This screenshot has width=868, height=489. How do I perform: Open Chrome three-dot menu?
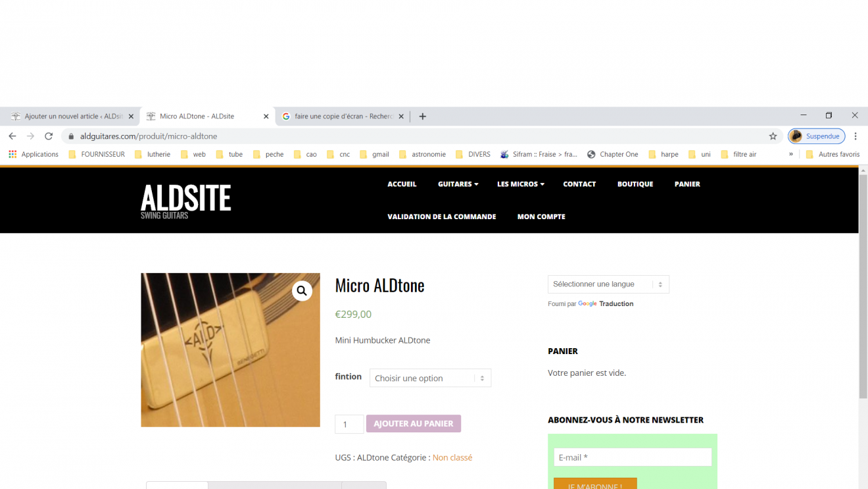(856, 136)
